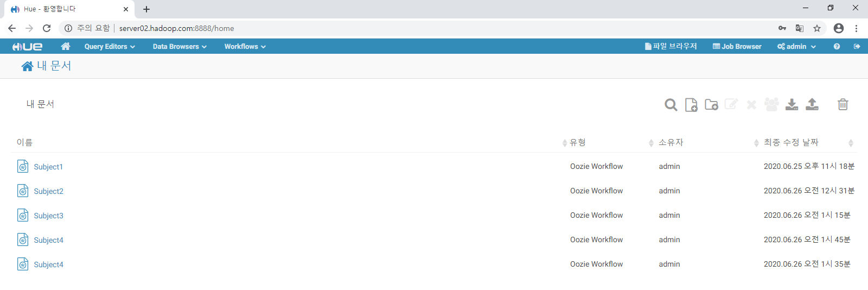Reload the page in browser
868x290 pixels.
(47, 28)
